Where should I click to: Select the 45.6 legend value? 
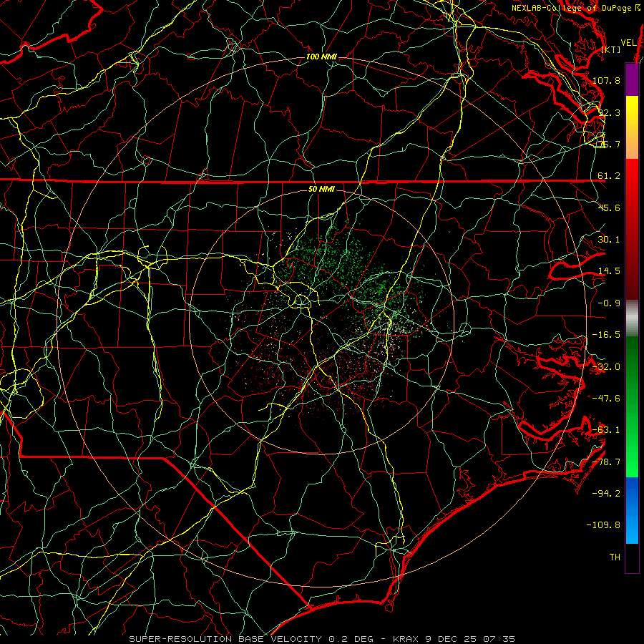point(609,208)
